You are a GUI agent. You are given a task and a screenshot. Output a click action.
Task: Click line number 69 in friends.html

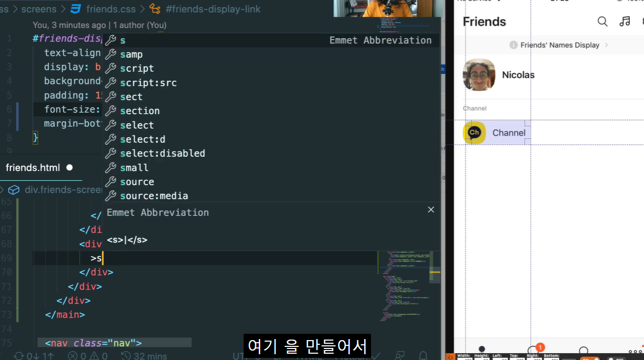coord(6,258)
